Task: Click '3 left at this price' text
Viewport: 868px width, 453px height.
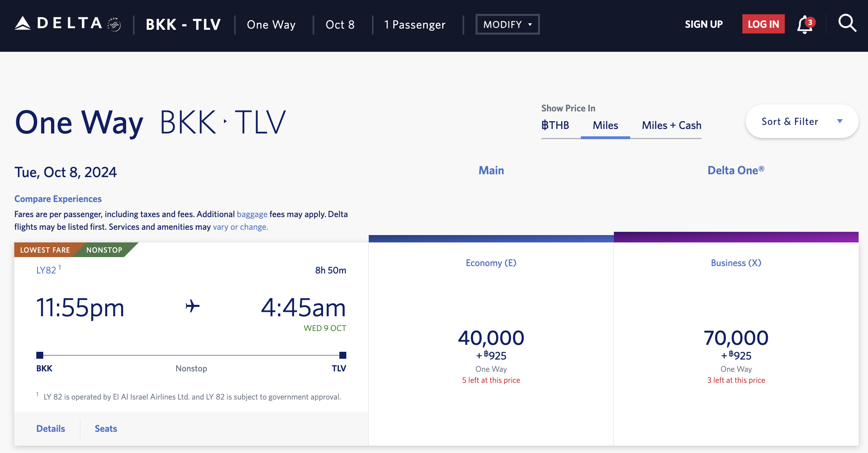Action: coord(736,380)
